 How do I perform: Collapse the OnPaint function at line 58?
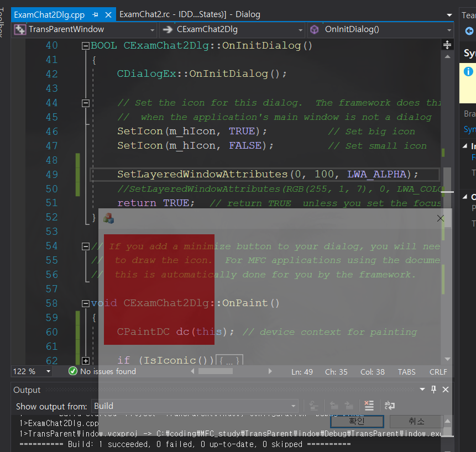pos(85,303)
